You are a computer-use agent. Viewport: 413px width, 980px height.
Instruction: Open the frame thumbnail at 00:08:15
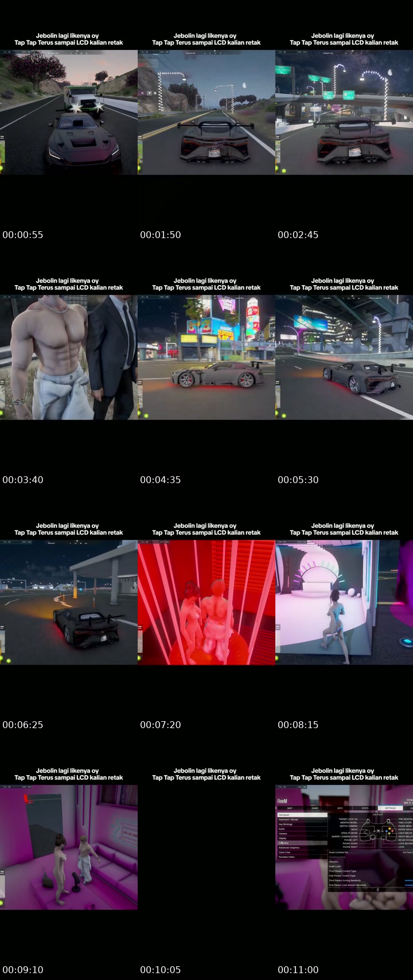344,602
